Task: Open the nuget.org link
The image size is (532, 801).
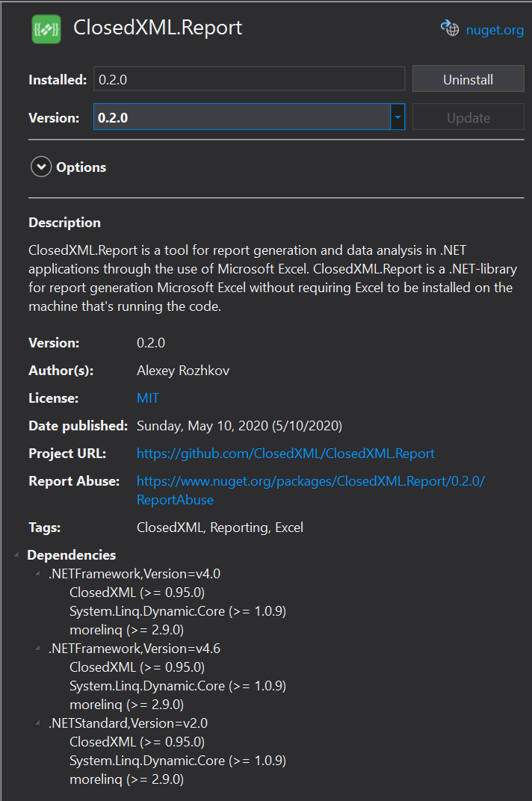Action: [x=495, y=30]
